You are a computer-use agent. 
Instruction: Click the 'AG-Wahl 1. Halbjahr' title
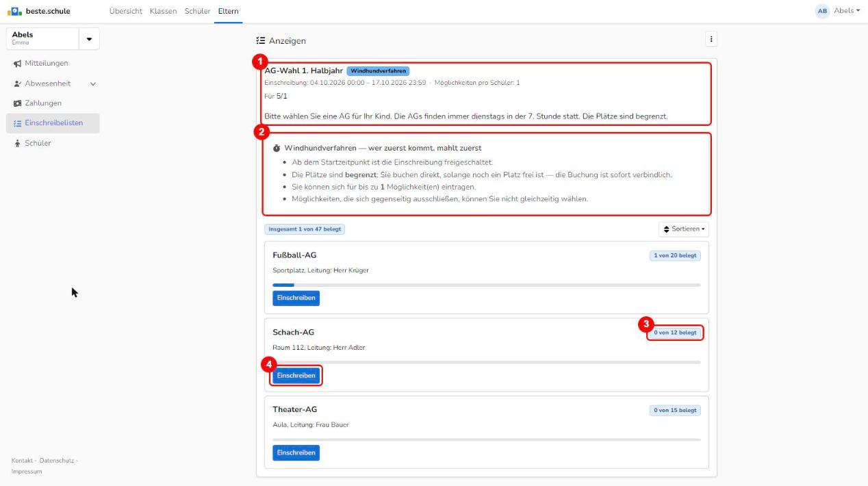(x=303, y=71)
